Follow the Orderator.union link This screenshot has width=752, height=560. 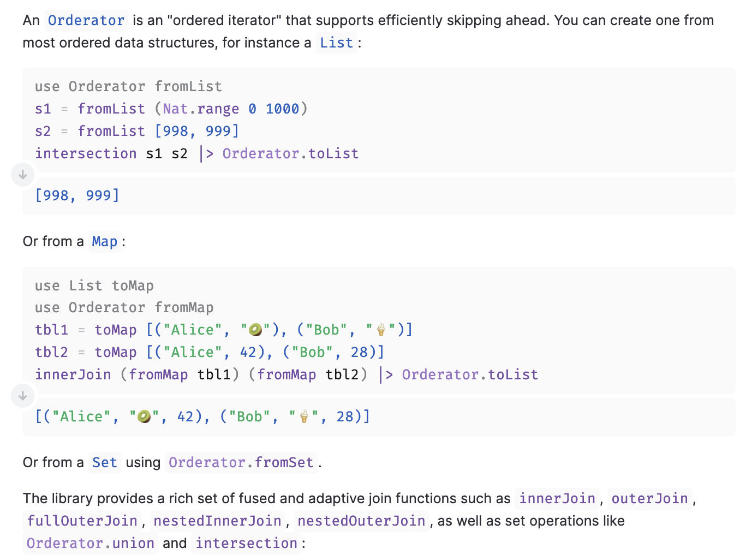coord(91,544)
